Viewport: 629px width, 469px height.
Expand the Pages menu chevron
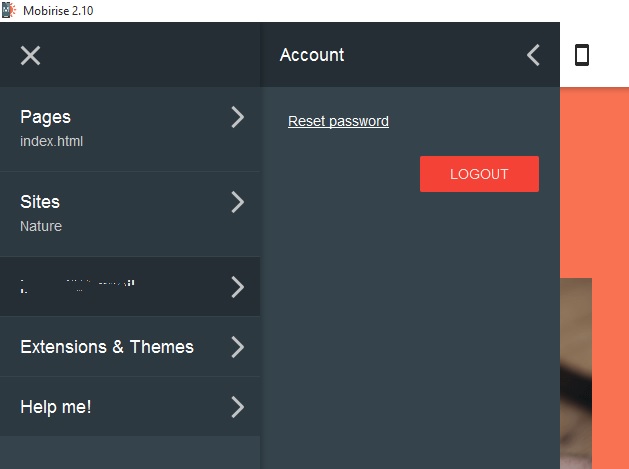click(237, 117)
